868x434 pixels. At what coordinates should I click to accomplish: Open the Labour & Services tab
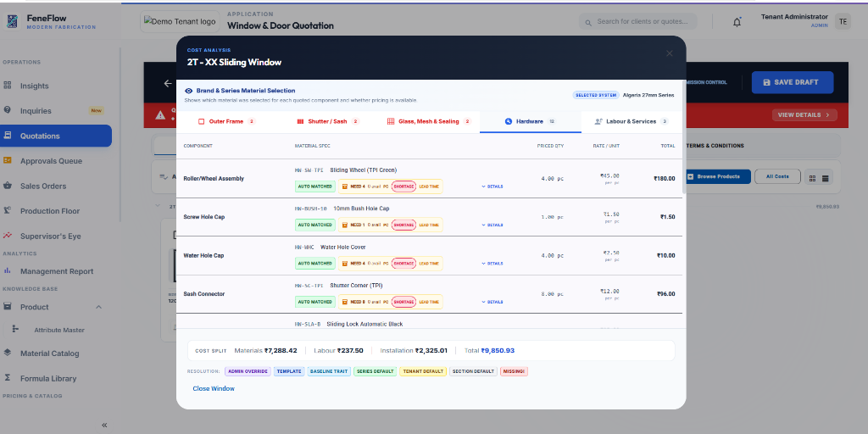632,121
